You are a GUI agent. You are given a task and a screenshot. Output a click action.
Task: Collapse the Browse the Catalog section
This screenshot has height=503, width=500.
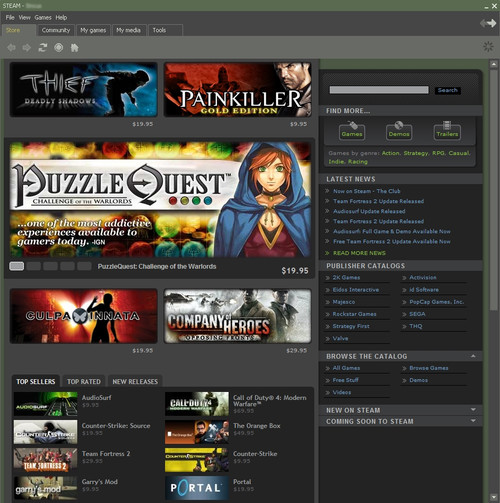coord(473,356)
